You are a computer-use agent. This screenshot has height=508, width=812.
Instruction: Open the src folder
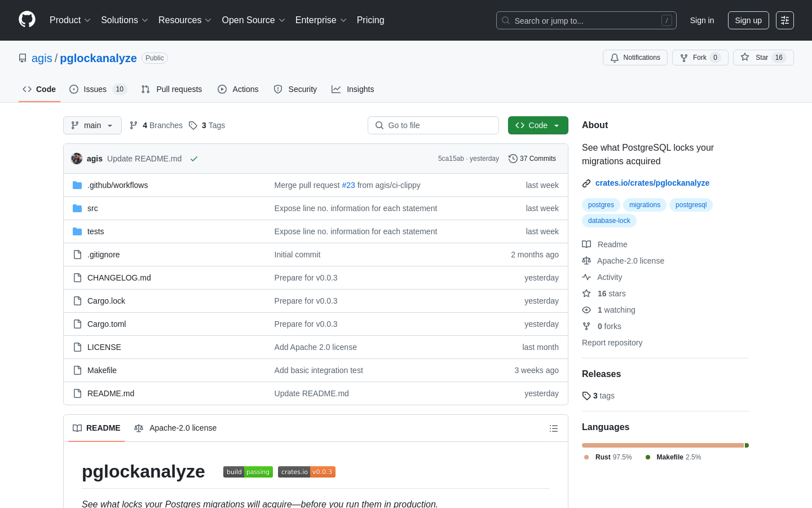[92, 208]
